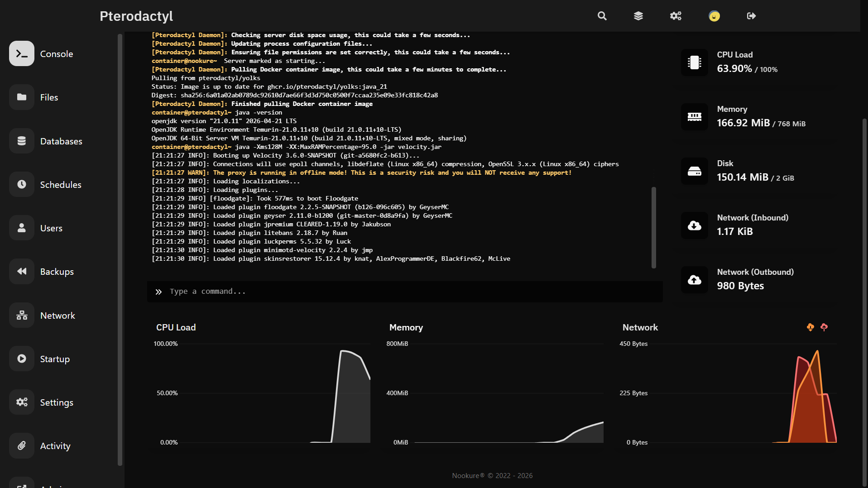Click the Files folder icon
This screenshot has width=868, height=488.
point(22,97)
